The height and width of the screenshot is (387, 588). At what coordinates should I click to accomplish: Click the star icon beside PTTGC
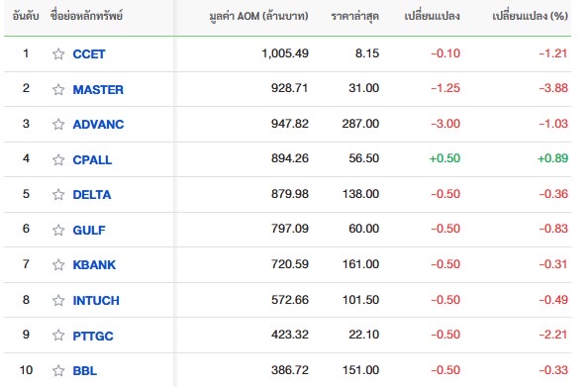click(x=58, y=336)
